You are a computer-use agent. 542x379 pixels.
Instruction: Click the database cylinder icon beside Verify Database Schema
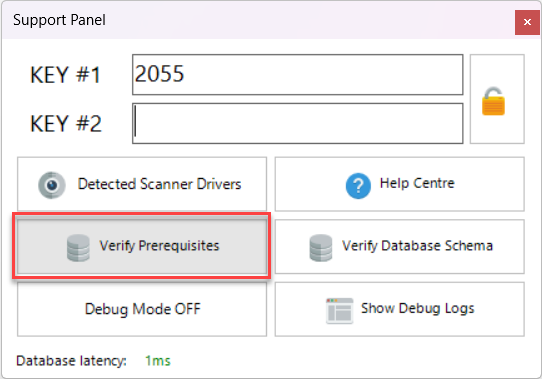click(x=321, y=248)
